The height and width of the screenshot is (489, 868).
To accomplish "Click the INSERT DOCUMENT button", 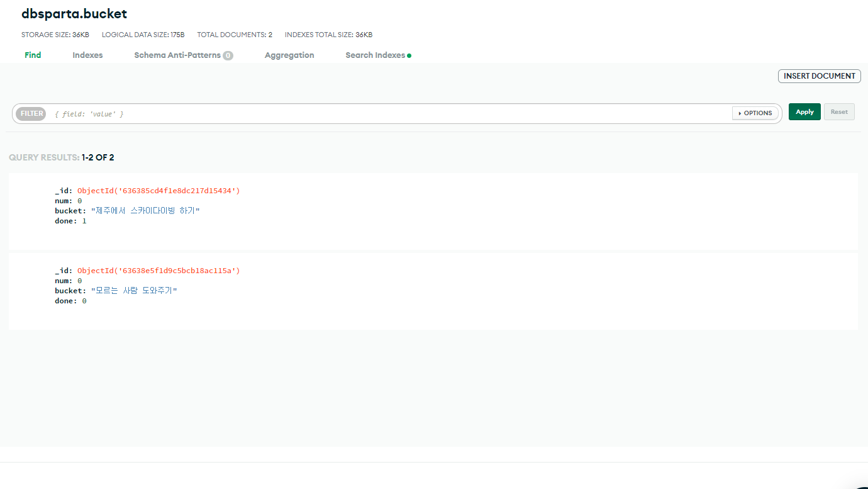I will coord(820,76).
